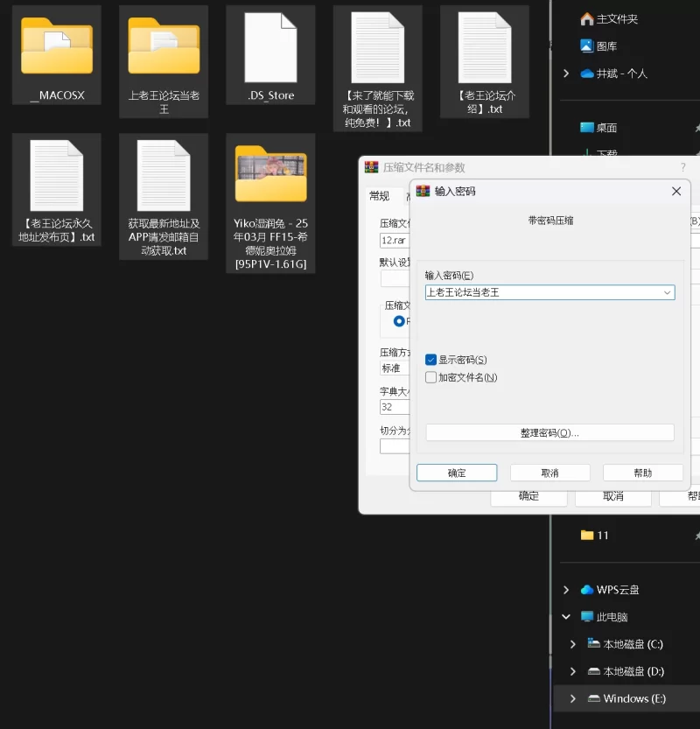This screenshot has height=729, width=700.
Task: Click inside the 输入密码 text field
Action: [542, 292]
